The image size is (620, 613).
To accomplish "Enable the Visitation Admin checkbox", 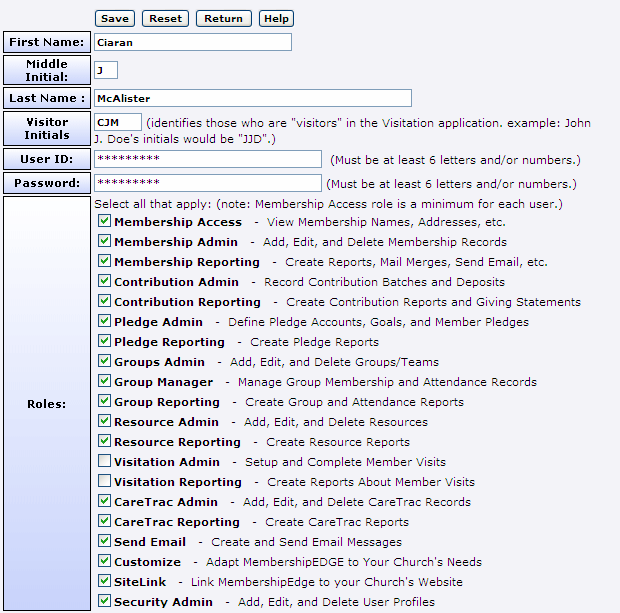I will [105, 461].
